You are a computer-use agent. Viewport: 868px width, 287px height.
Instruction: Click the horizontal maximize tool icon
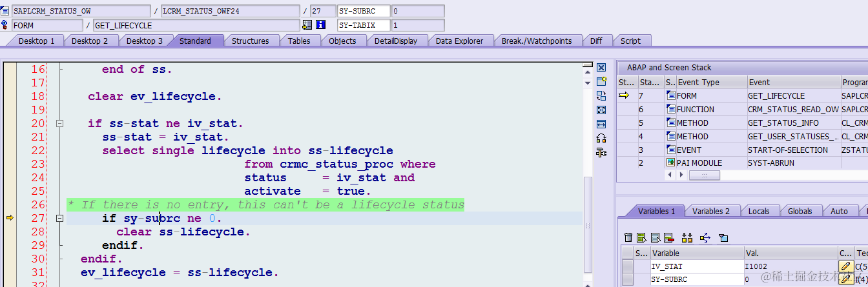coord(601,124)
